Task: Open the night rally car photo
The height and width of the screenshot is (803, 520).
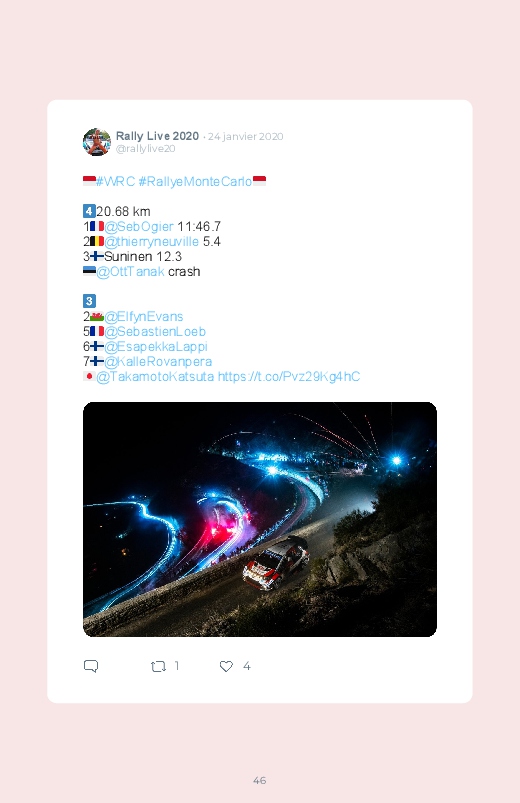Action: click(260, 519)
